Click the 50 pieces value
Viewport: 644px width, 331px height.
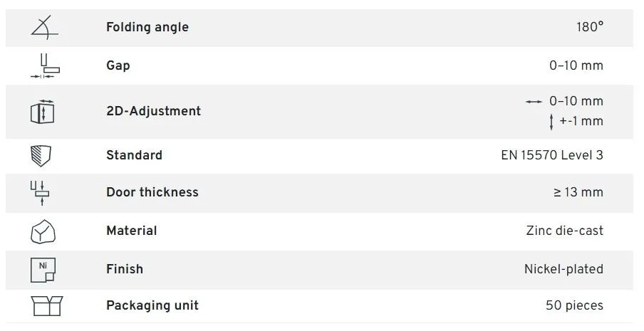(x=574, y=305)
